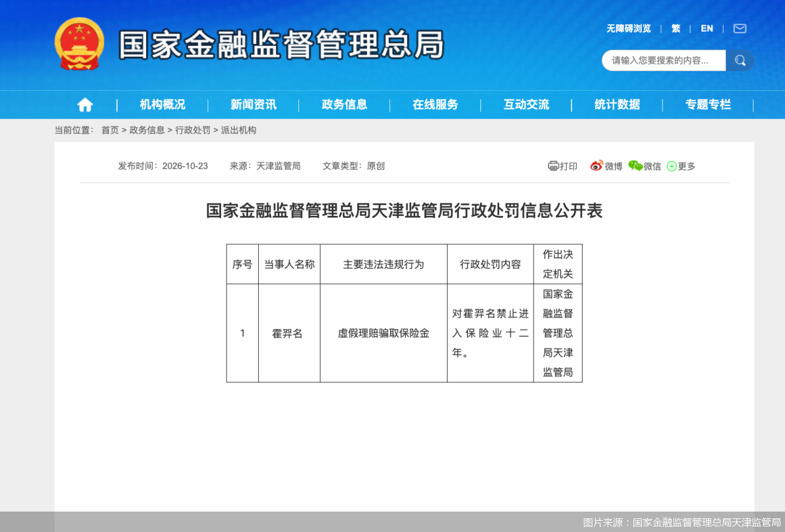Open 互动交流 menu
This screenshot has height=532, width=785.
[x=526, y=105]
